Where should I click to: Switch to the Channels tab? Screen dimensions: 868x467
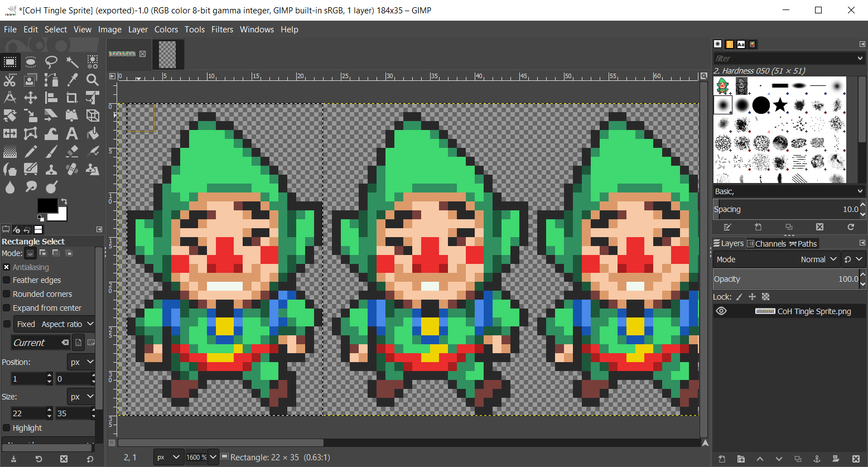(x=766, y=243)
